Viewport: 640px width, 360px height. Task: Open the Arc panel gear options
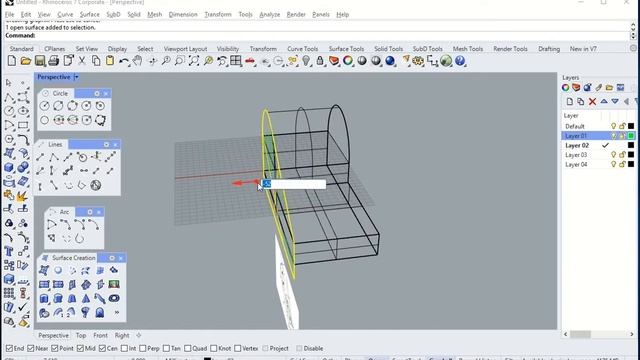(x=90, y=212)
